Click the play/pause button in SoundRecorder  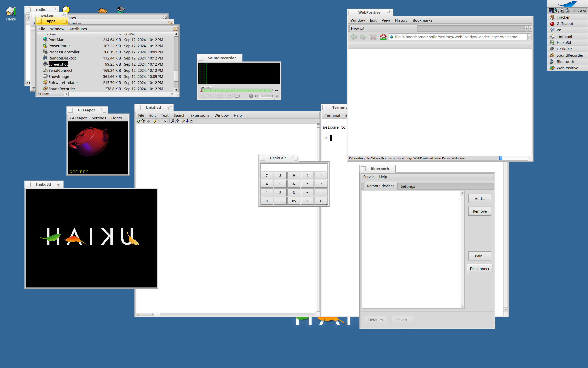coord(219,96)
